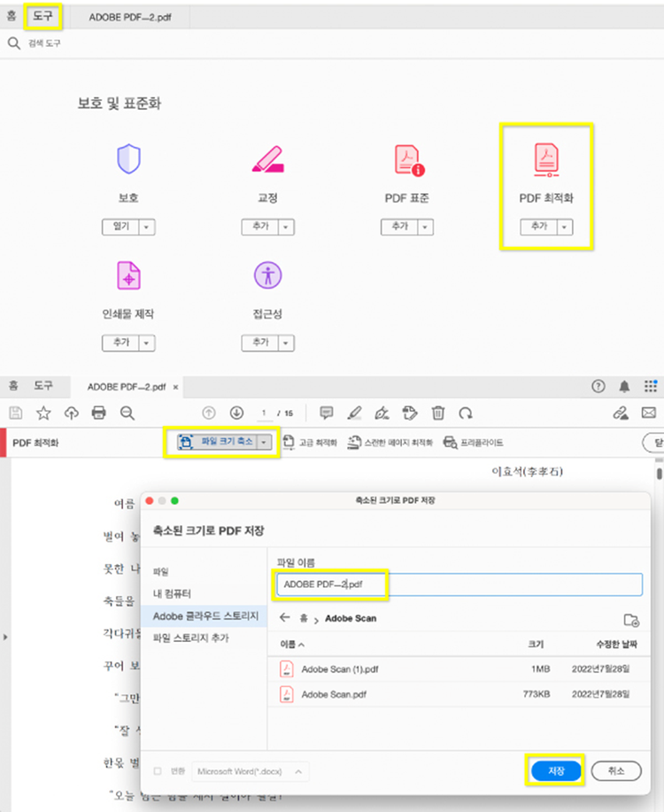The width and height of the screenshot is (664, 812).
Task: Click the comment bubble icon in toolbar
Action: 327,413
